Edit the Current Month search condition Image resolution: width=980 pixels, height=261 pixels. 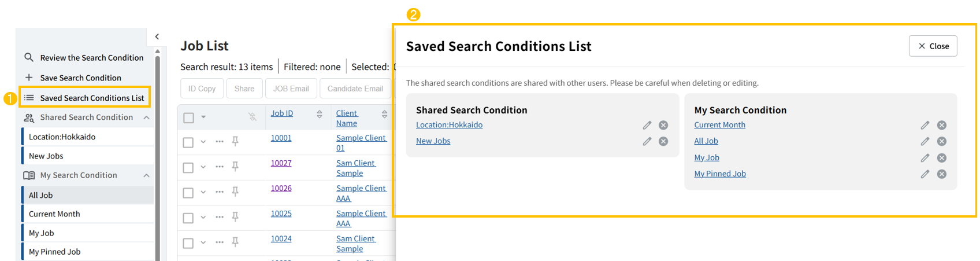pos(925,125)
